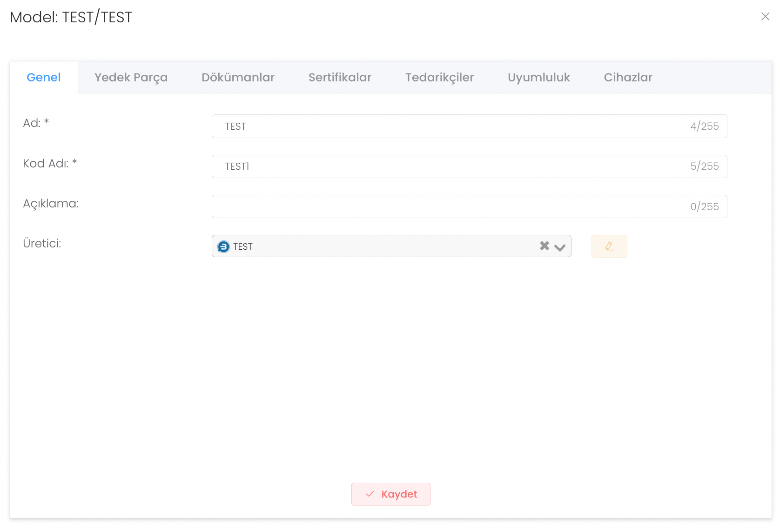
Task: Open the Yedek Parça tab
Action: [131, 78]
